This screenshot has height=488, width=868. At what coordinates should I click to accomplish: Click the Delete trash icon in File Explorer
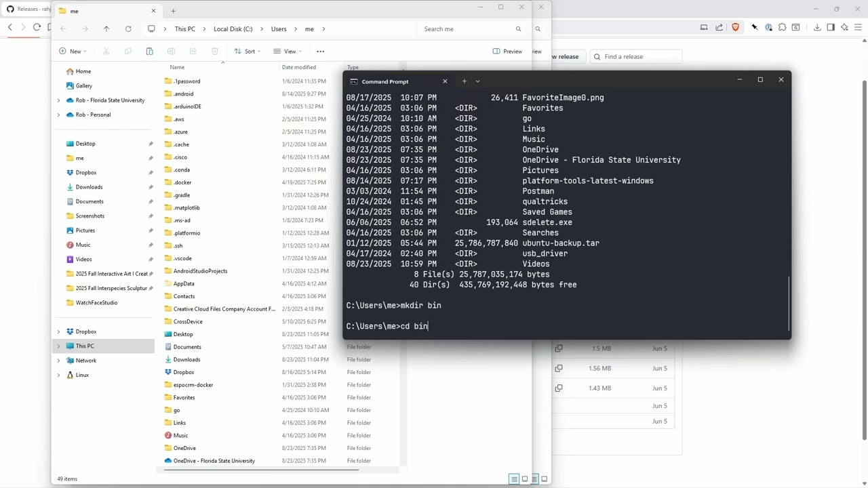pyautogui.click(x=214, y=52)
